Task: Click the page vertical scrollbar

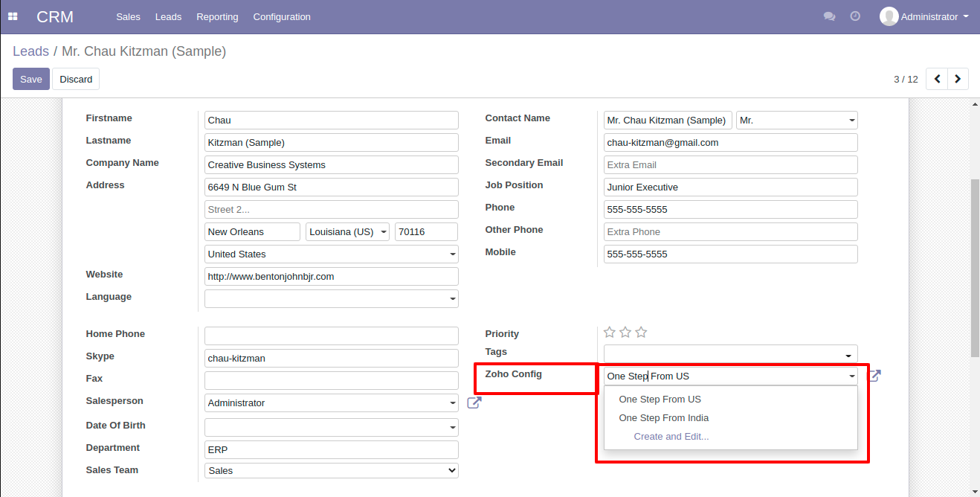Action: (x=975, y=268)
